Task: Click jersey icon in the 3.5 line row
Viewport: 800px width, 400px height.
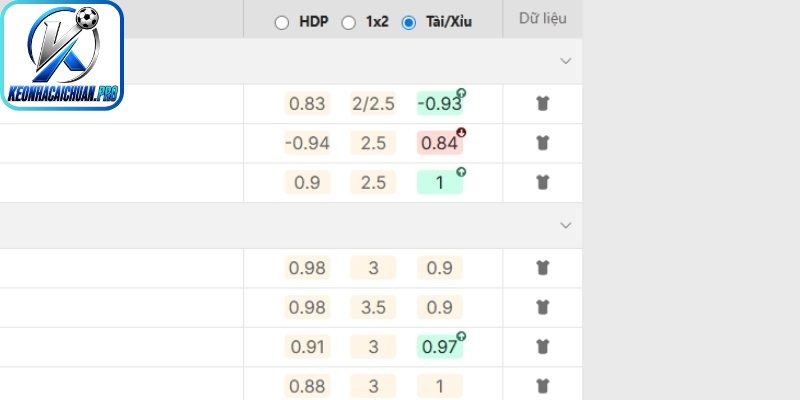Action: (542, 307)
